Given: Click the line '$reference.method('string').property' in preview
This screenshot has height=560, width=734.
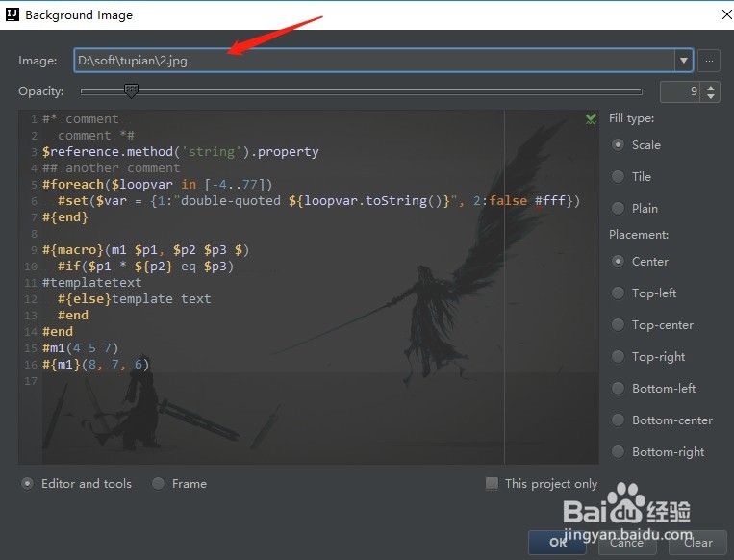Looking at the screenshot, I should pos(181,152).
